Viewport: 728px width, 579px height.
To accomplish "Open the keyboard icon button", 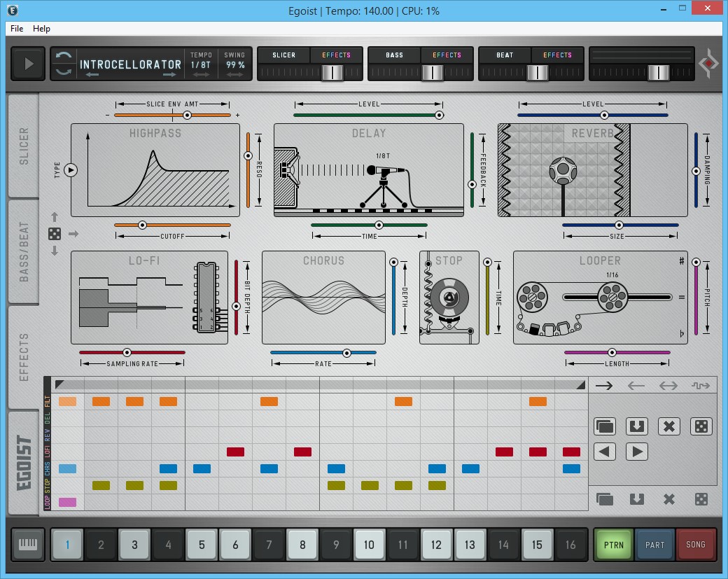I will tap(28, 544).
